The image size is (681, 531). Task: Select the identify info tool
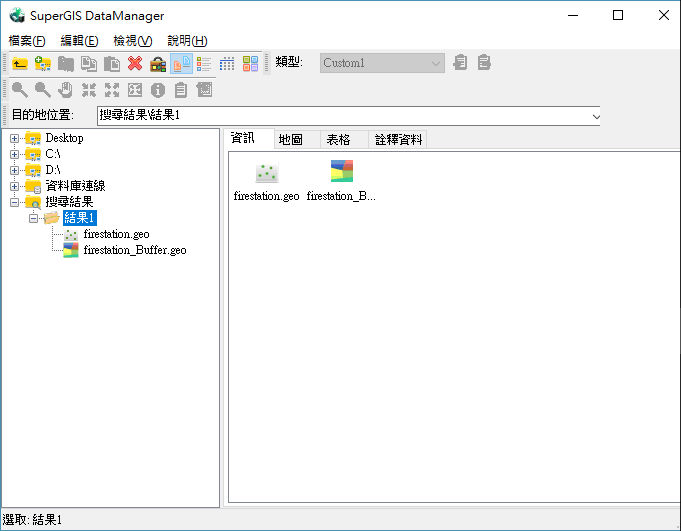158,90
